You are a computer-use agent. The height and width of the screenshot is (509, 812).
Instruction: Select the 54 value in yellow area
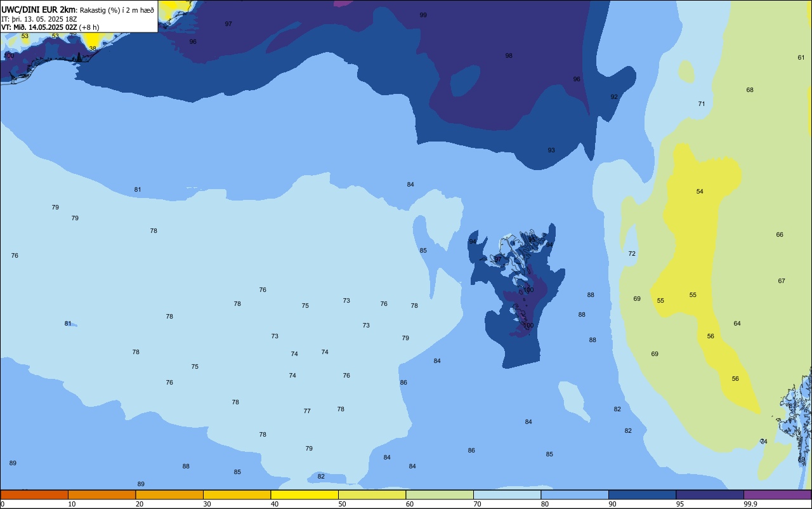tap(700, 192)
